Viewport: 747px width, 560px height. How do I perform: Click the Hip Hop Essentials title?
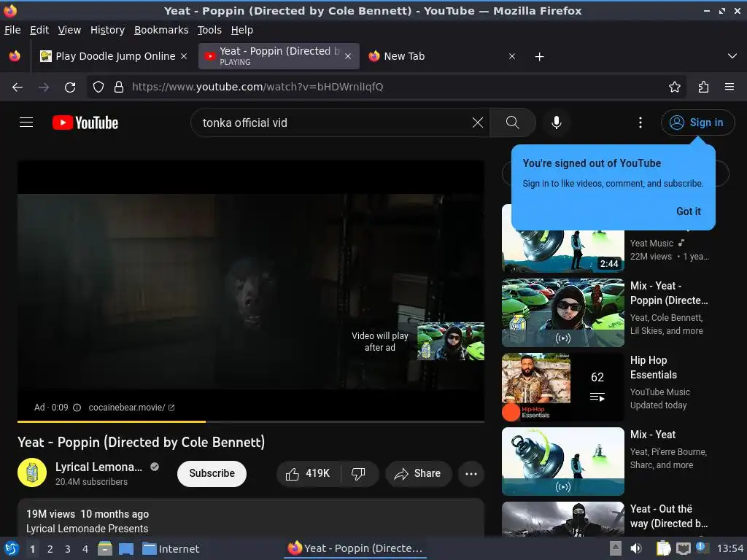pos(653,367)
